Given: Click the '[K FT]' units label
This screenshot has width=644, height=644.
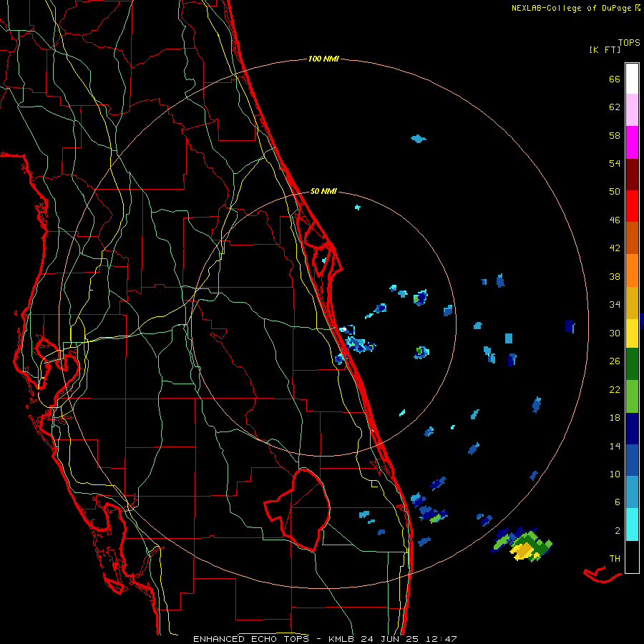Looking at the screenshot, I should click(605, 50).
